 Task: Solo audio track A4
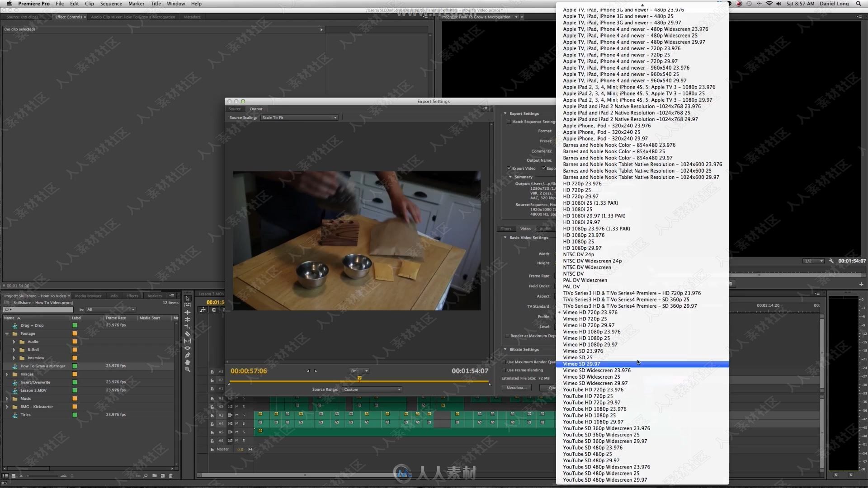click(243, 424)
